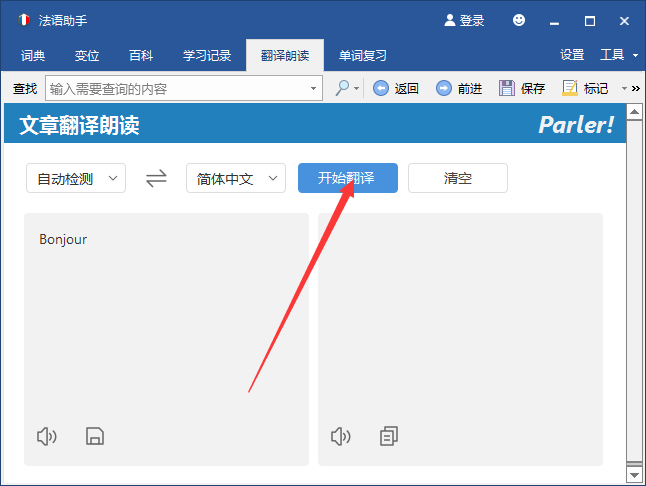Image resolution: width=646 pixels, height=486 pixels.
Task: Click the 文章翻译朗读 heading
Action: coord(79,125)
